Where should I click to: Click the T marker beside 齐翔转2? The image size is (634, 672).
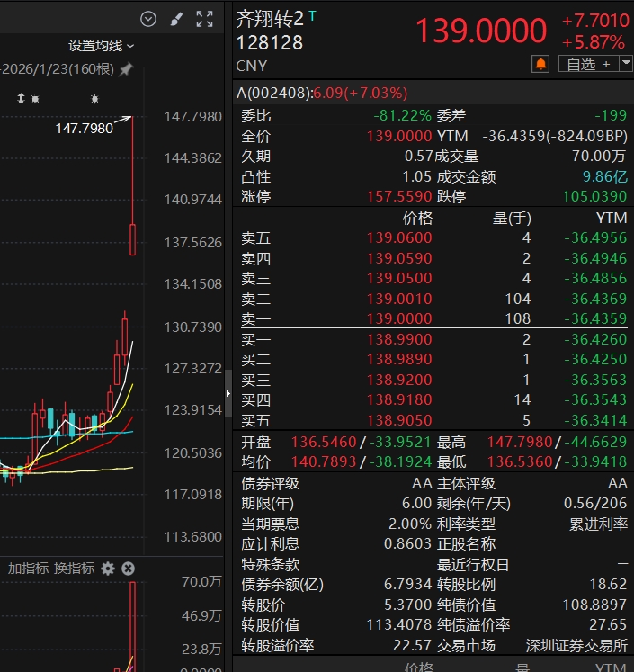(x=312, y=16)
